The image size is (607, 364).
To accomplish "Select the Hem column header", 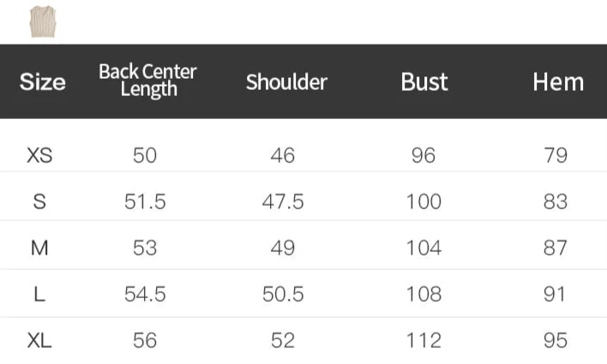I will (557, 82).
